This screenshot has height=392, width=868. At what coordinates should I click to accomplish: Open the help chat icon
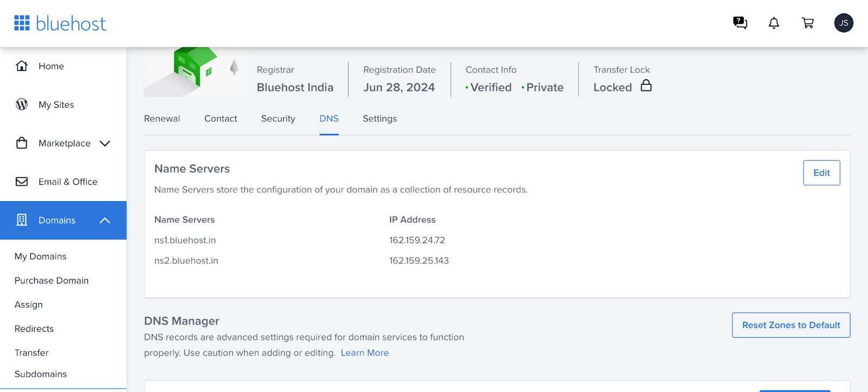(x=740, y=23)
